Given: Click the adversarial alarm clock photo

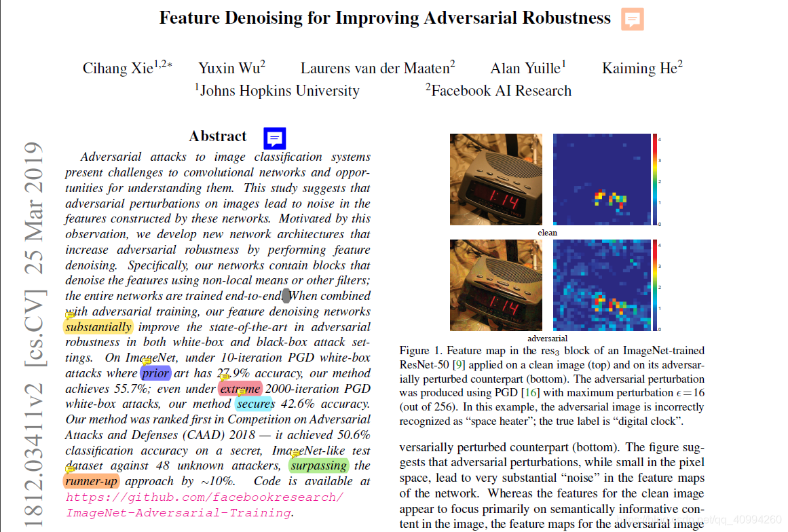Looking at the screenshot, I should pyautogui.click(x=496, y=286).
